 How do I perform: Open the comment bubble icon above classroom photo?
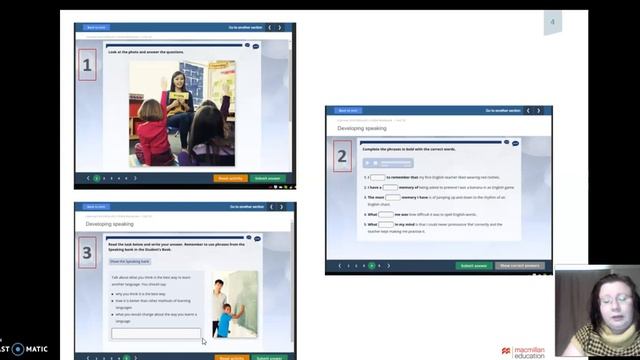tap(256, 46)
